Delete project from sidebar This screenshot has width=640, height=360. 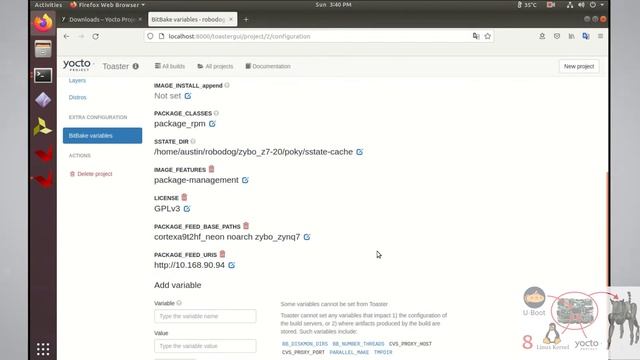pyautogui.click(x=91, y=174)
